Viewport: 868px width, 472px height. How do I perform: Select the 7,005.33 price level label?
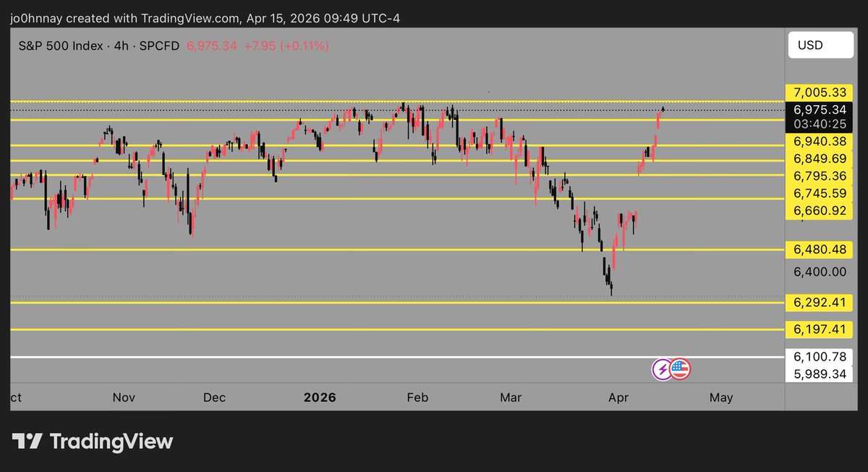click(820, 93)
